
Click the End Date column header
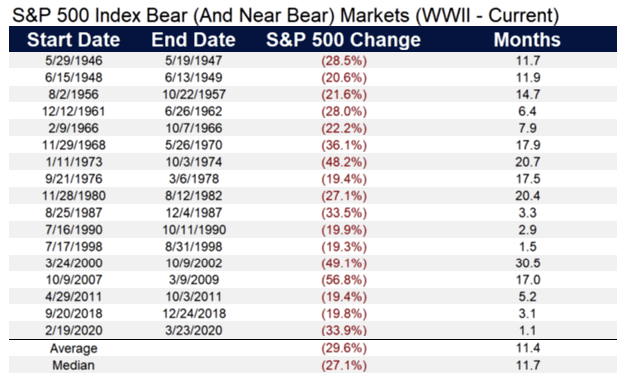194,40
